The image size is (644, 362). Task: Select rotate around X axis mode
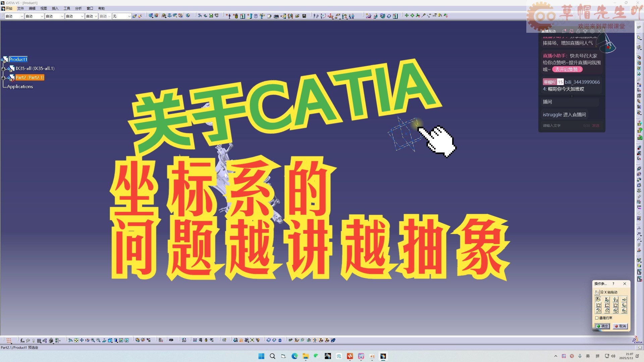(598, 311)
